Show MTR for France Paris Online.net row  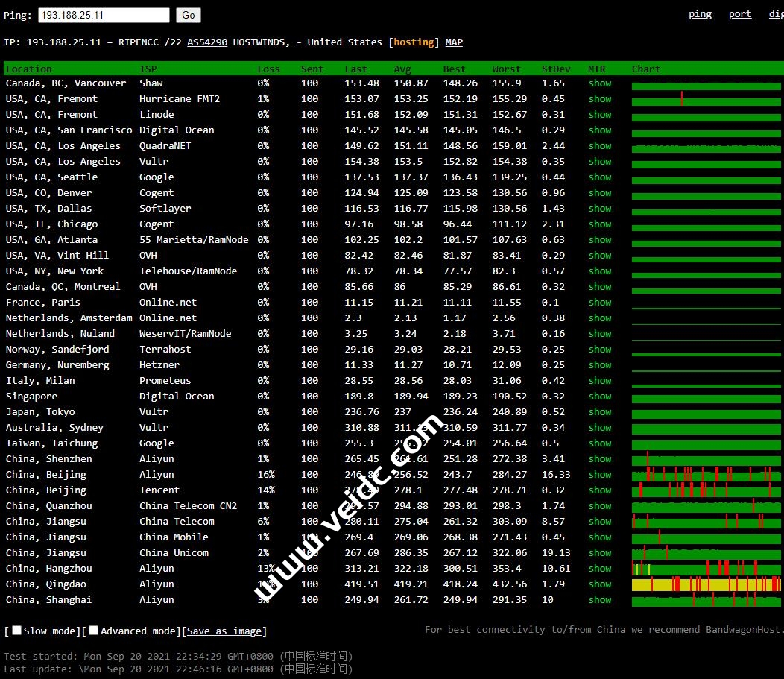point(599,303)
